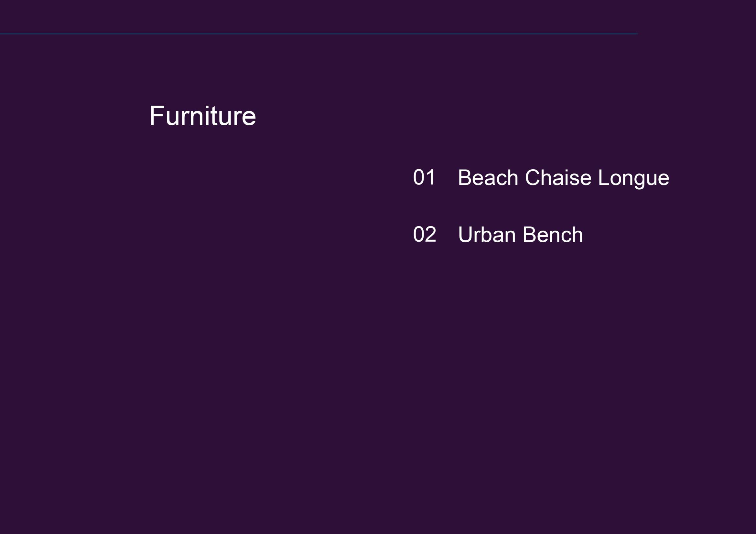
Task: Click the digit 2 in label 02
Action: 431,234
